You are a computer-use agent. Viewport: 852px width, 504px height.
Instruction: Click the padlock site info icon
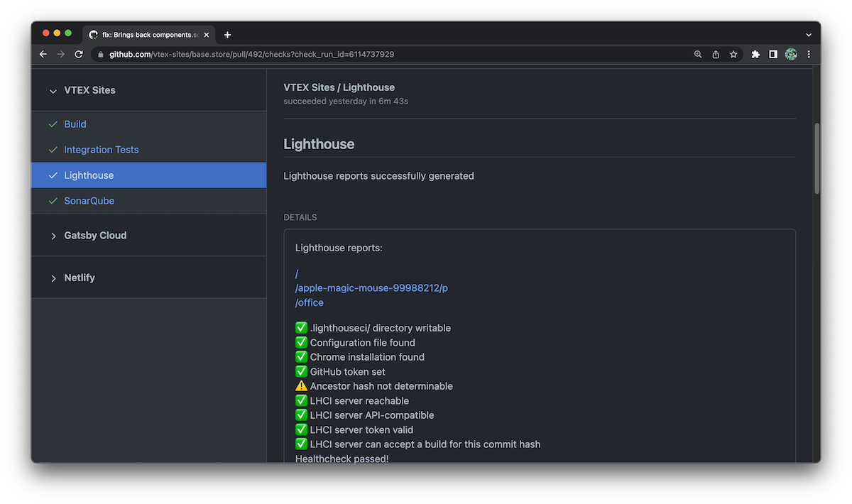[101, 54]
